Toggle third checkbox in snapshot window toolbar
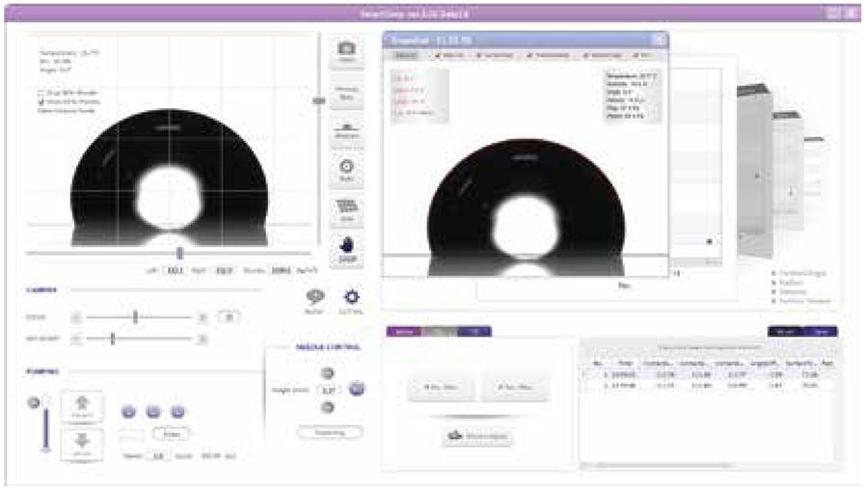 coord(529,55)
